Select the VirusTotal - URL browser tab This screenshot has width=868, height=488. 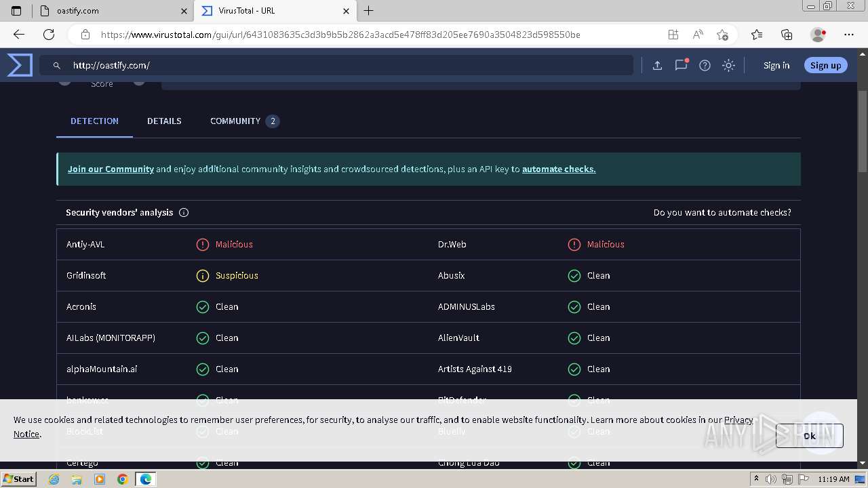(x=274, y=11)
